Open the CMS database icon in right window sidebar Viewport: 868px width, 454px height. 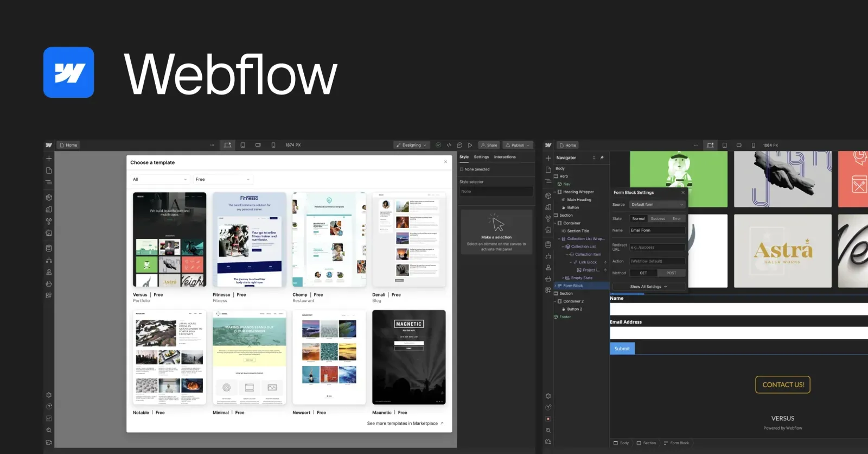point(548,245)
